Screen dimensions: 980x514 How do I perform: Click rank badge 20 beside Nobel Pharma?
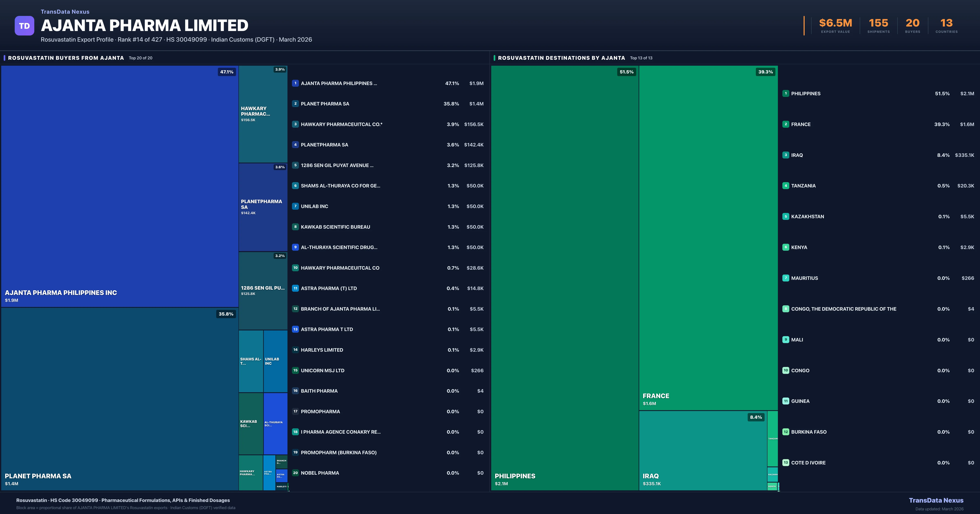point(295,473)
